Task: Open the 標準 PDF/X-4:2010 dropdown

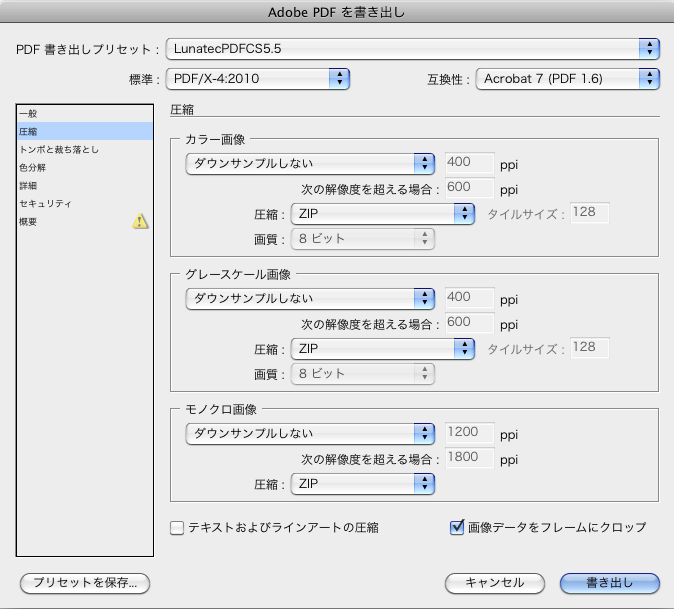Action: (x=258, y=79)
